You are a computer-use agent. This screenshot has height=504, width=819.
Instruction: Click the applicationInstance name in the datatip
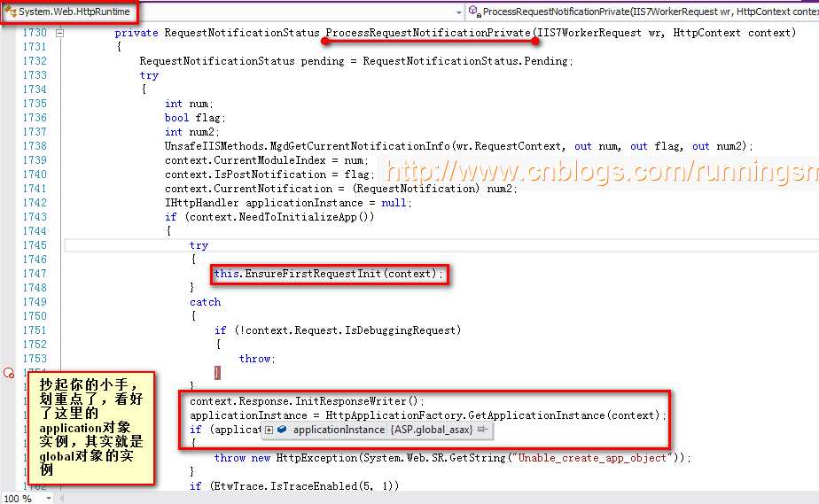339,430
